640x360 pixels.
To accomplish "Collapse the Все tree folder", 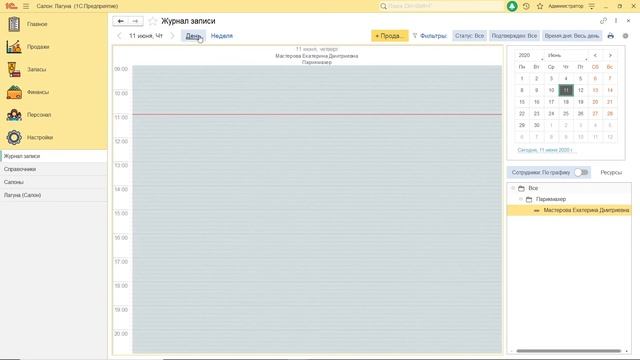I will (513, 188).
